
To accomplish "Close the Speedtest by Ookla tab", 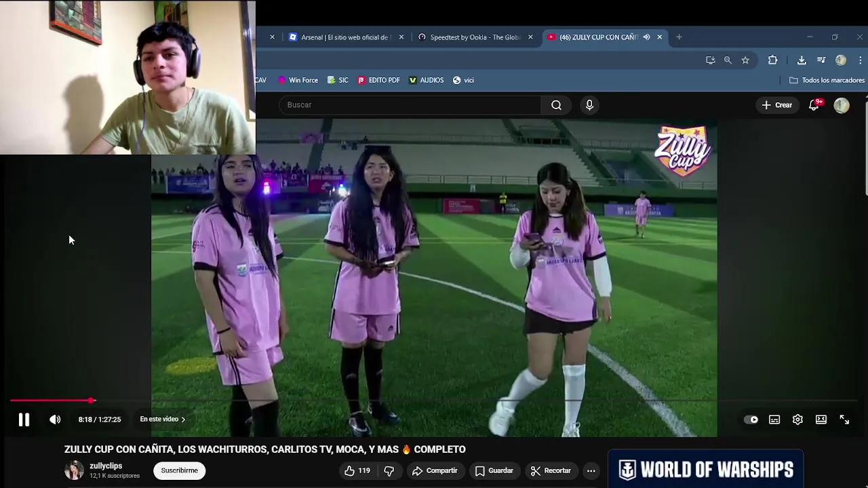I will 530,37.
